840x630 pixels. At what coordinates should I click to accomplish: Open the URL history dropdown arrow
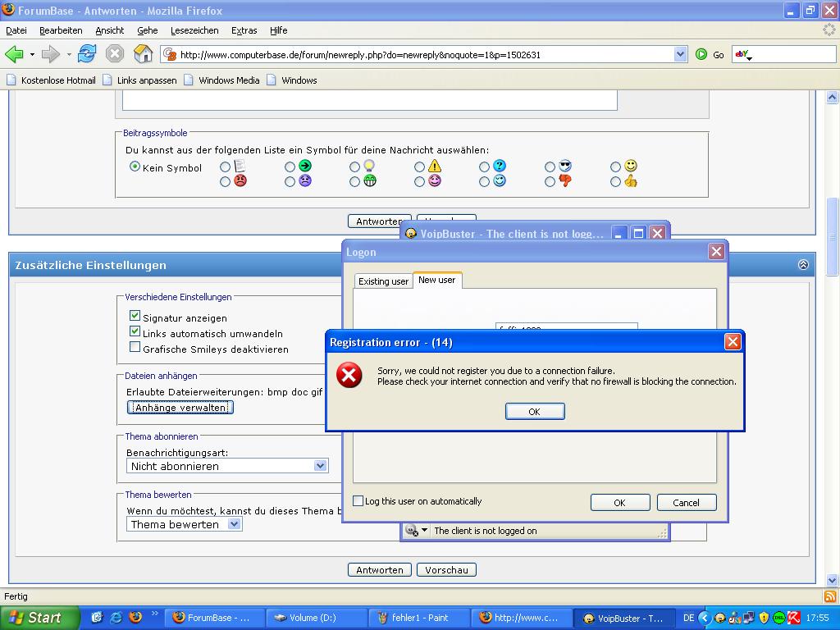680,54
